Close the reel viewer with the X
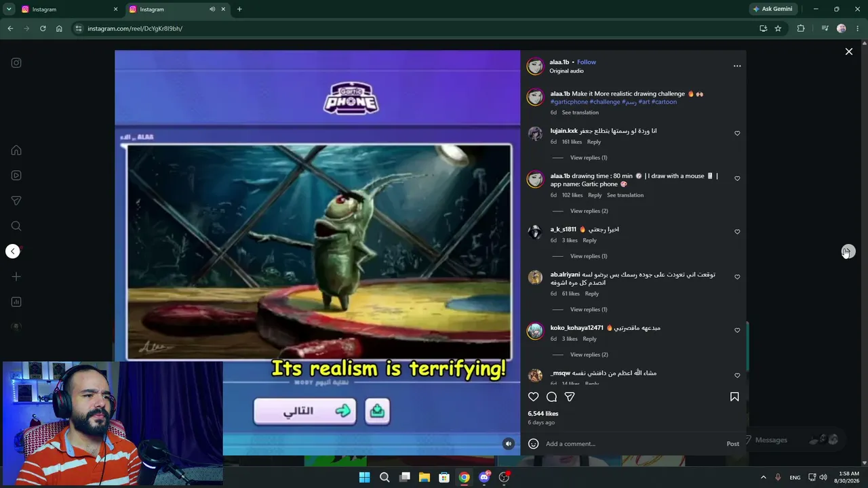 tap(848, 52)
